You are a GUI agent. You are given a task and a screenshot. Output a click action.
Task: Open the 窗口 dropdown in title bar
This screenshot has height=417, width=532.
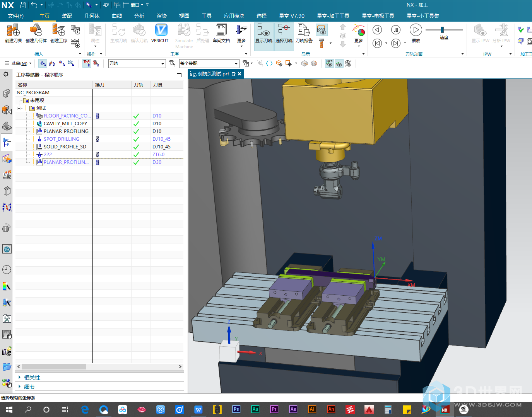(133, 5)
